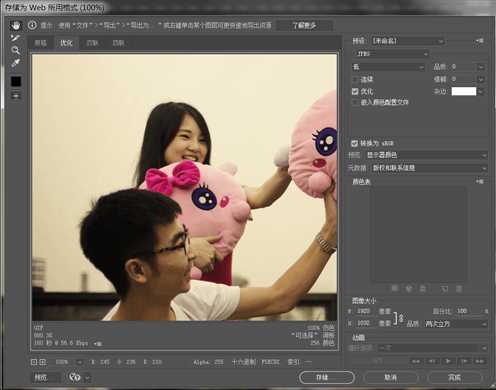496x390 pixels.
Task: Jump to last animation frame
Action: pos(480,361)
